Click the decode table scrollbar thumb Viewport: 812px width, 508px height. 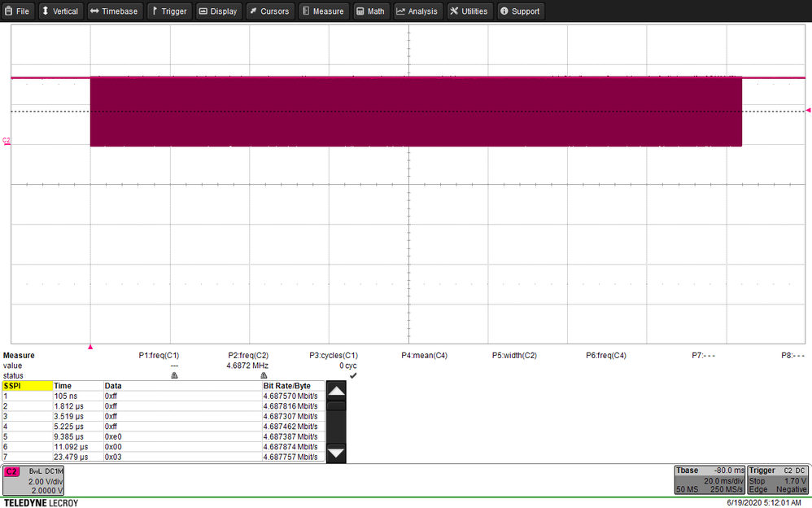coord(336,406)
